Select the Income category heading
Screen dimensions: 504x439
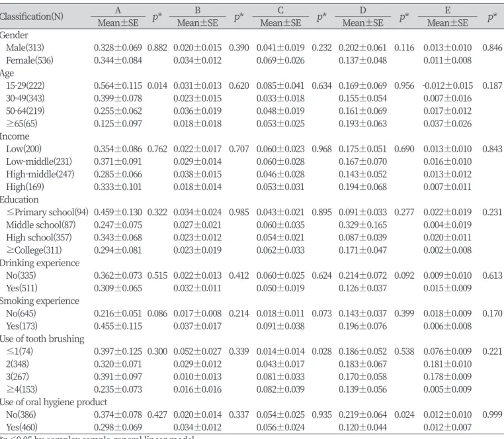click(15, 136)
